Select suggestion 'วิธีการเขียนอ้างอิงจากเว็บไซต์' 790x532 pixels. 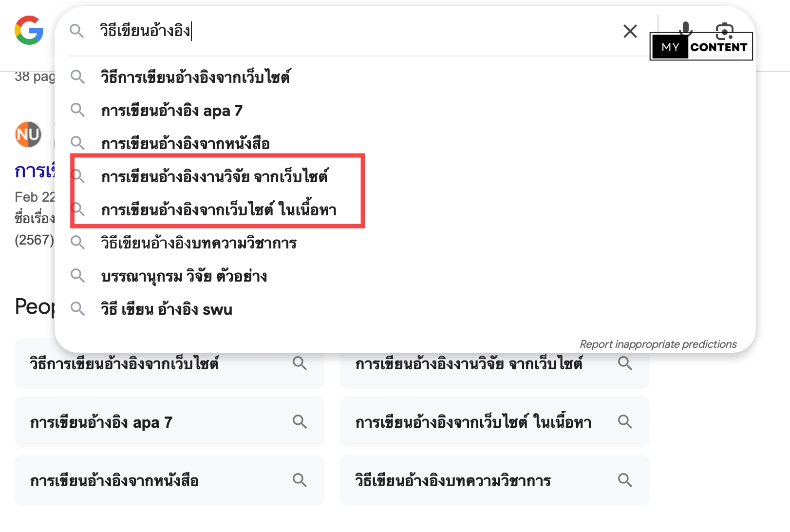[195, 77]
